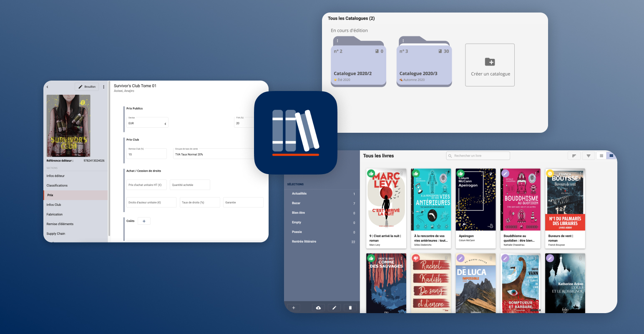This screenshot has height=334, width=644.
Task: Open the Rentrée littéraire selection
Action: coord(304,241)
